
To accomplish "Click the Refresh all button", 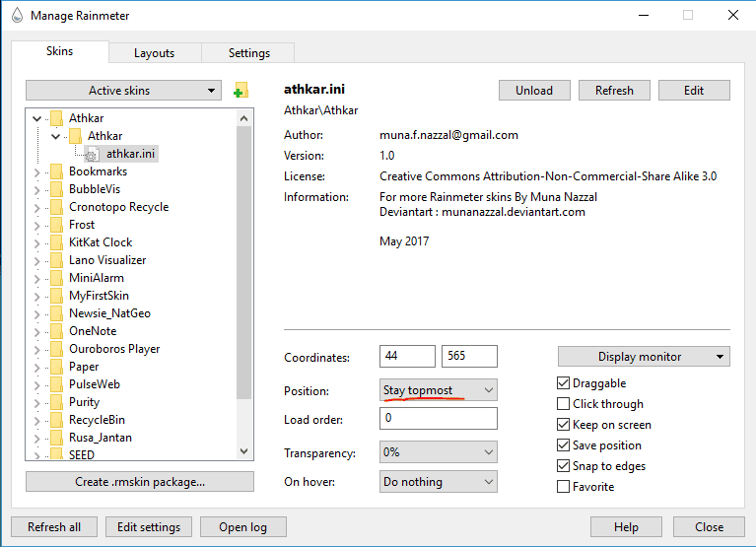I will click(x=54, y=526).
